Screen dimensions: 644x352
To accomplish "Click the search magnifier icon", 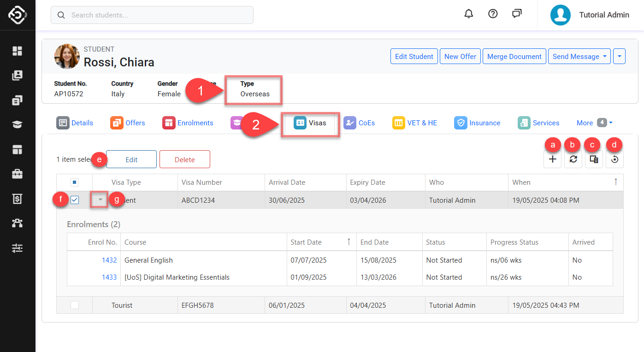I will coord(61,15).
